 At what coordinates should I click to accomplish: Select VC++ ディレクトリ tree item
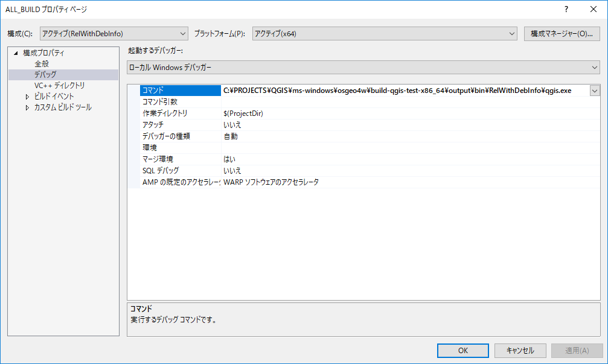[x=60, y=86]
